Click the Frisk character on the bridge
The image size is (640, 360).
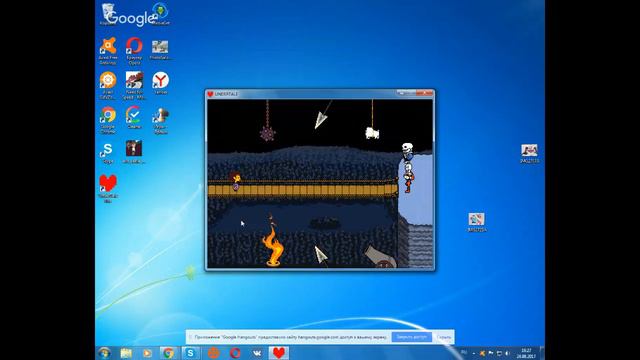(236, 181)
